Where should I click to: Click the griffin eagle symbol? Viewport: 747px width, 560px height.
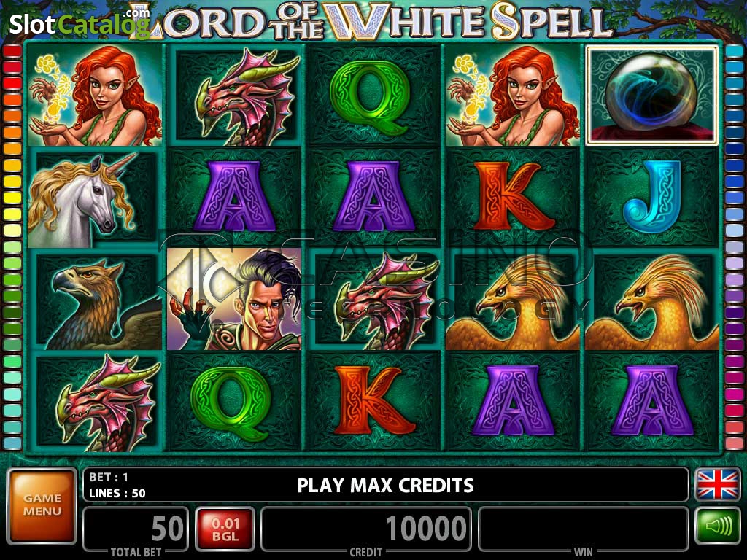click(94, 301)
